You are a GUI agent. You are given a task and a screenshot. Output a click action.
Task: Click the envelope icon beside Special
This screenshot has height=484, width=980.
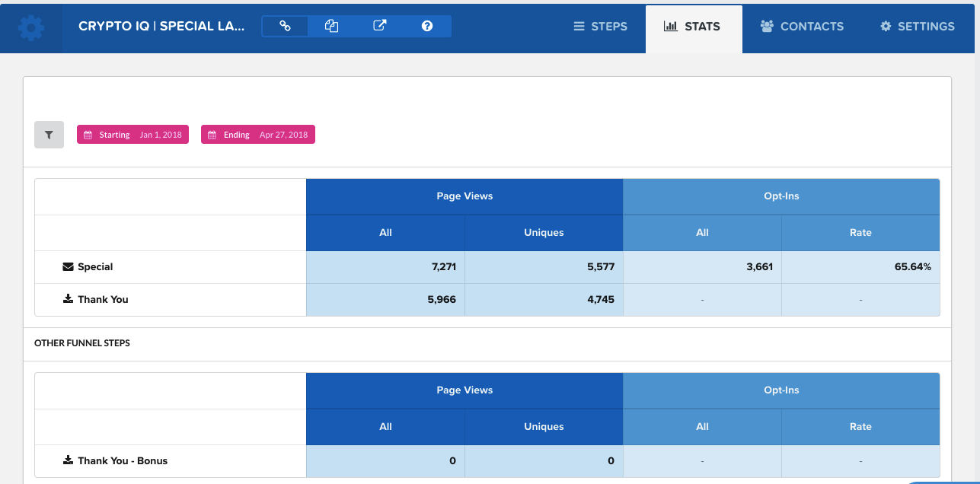coord(68,267)
